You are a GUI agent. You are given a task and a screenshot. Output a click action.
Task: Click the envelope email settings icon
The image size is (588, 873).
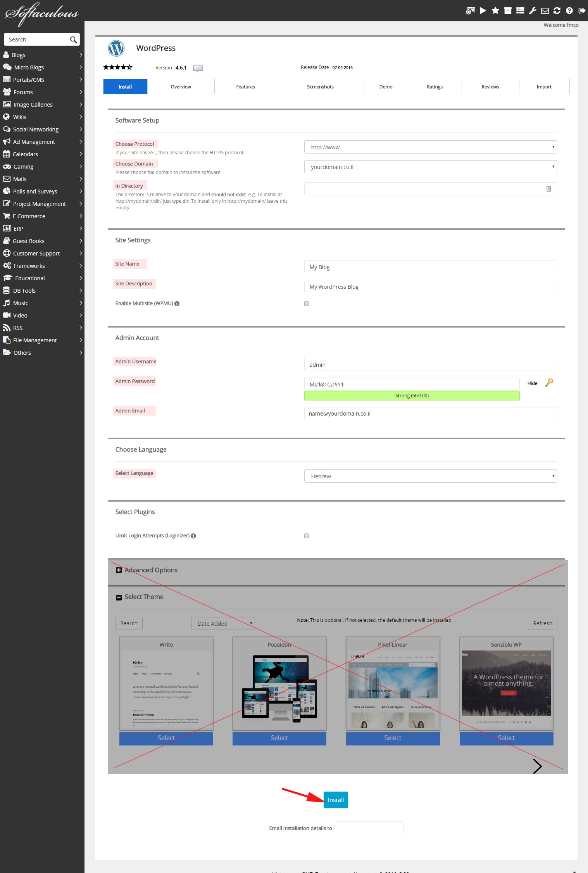click(545, 10)
